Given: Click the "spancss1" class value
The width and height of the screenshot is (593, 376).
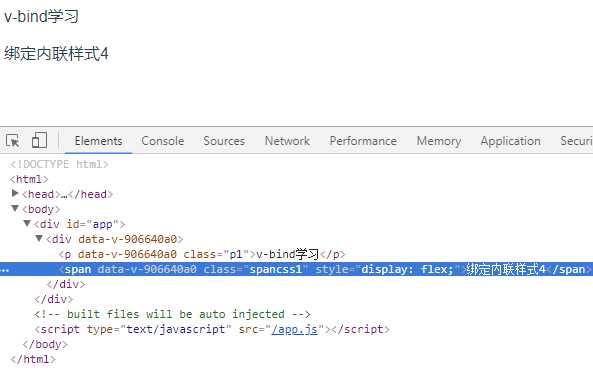Looking at the screenshot, I should tap(275, 269).
